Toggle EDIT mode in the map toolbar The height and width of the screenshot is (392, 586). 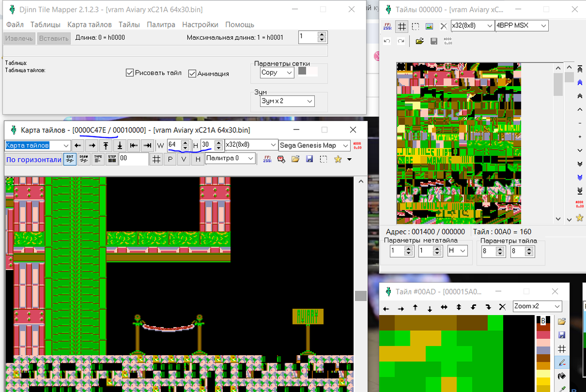point(70,159)
